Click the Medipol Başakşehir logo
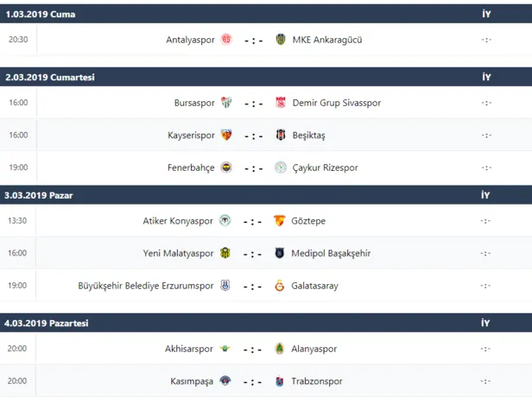This screenshot has height=397, width=532. tap(280, 253)
